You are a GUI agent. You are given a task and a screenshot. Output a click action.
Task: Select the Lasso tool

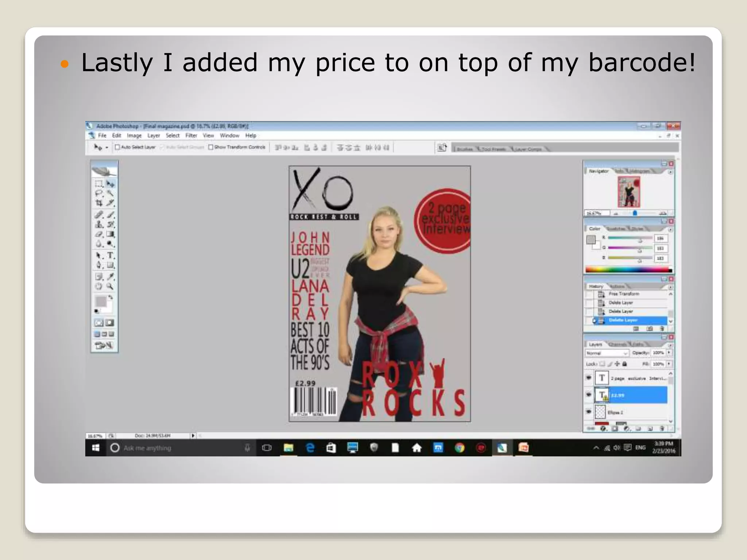pos(99,193)
